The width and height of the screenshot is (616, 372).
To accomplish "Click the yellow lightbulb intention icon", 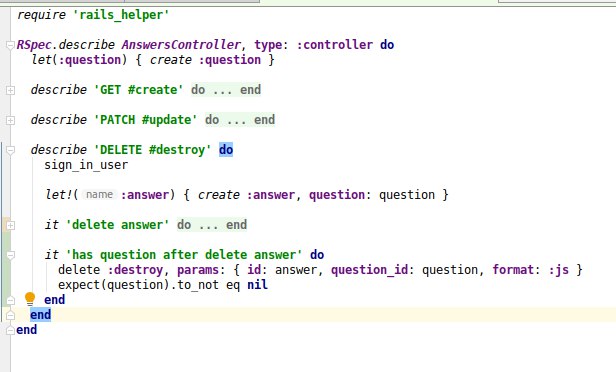I will point(30,299).
